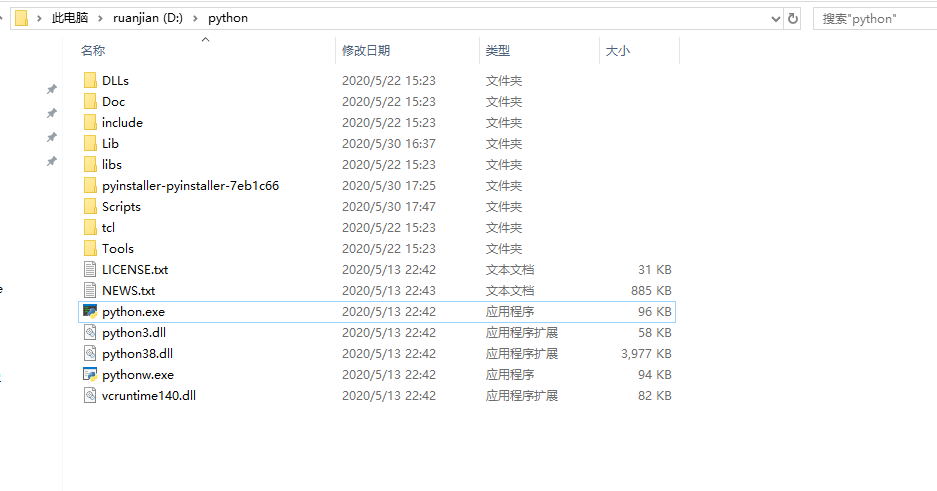Click the 2020/5/13 22:43 date

point(388,291)
